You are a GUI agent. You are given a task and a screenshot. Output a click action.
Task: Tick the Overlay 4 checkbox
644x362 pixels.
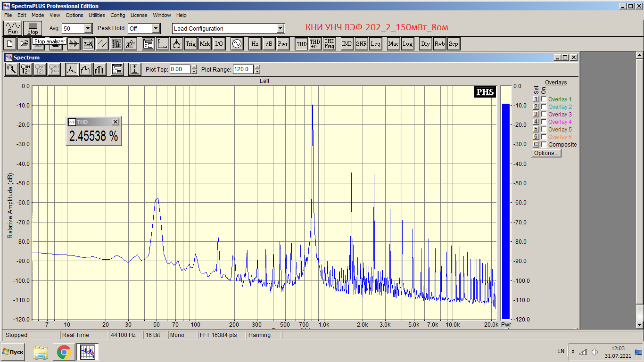[544, 122]
